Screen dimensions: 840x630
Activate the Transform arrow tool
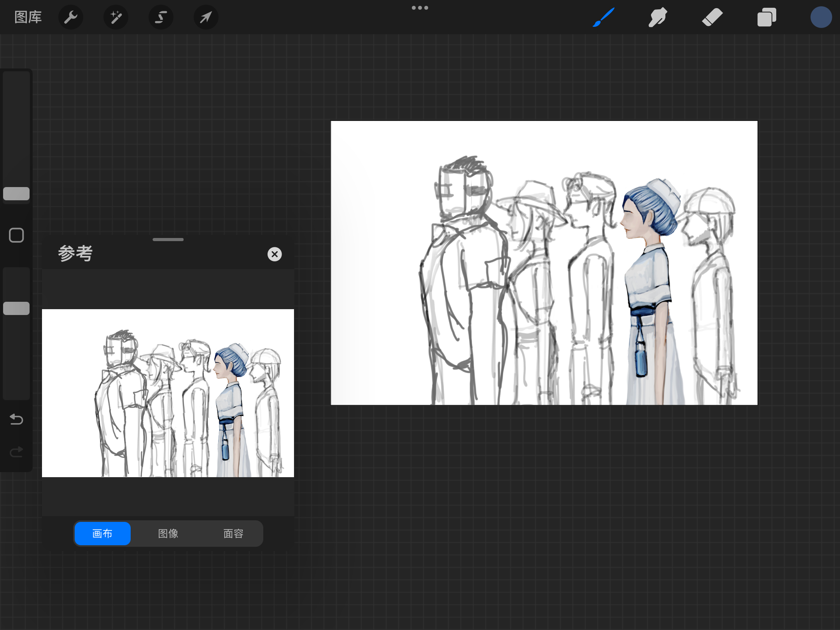tap(206, 17)
